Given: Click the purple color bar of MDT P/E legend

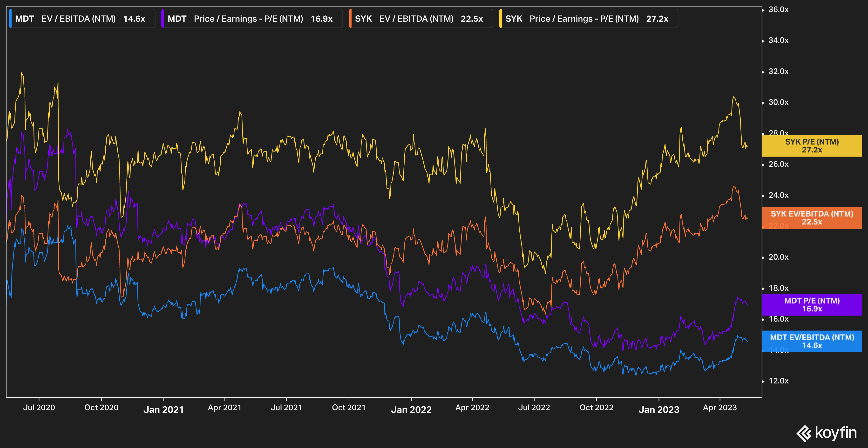Looking at the screenshot, I should [163, 19].
